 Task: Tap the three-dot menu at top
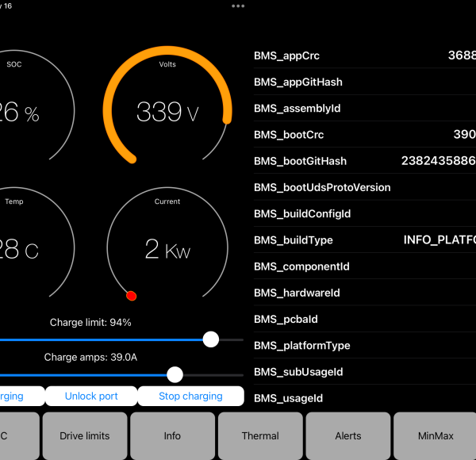pos(238,6)
